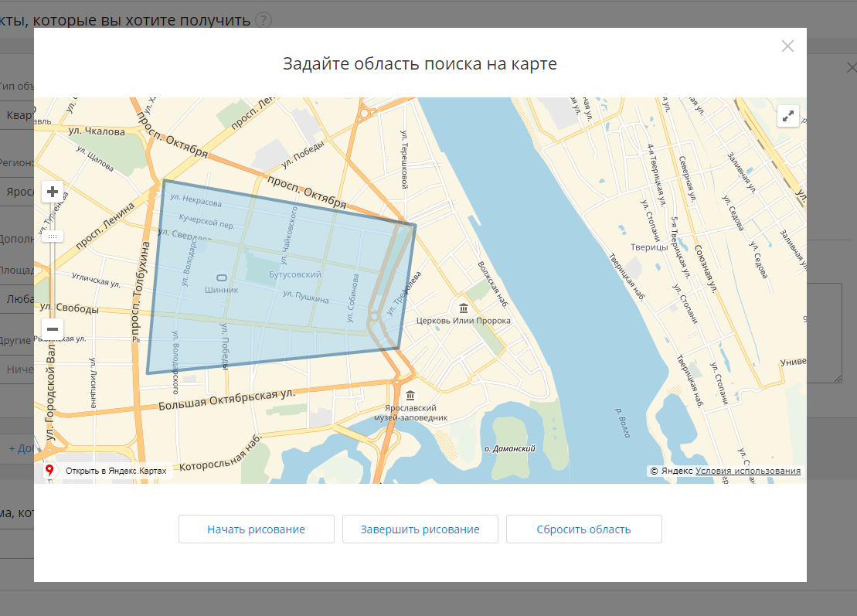The image size is (857, 616).
Task: Click the Тверицы district label
Action: (648, 247)
